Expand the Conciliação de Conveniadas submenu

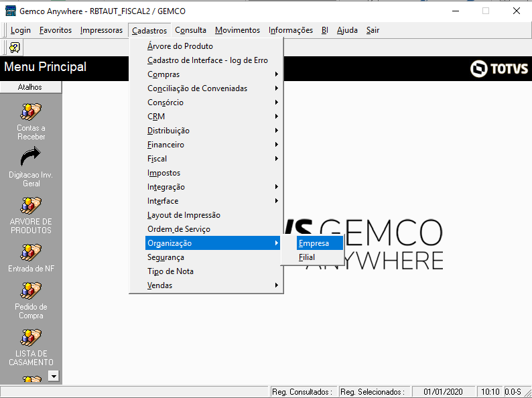(x=212, y=88)
